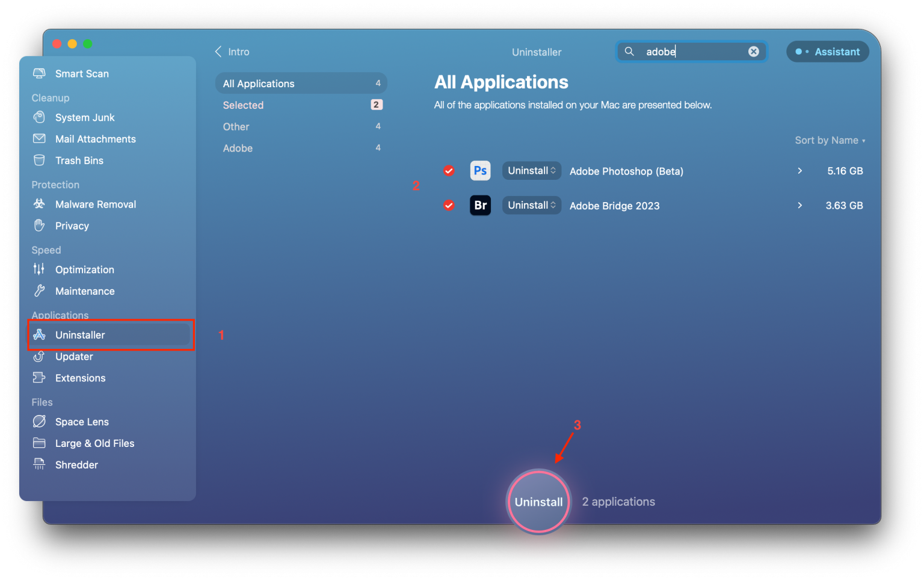Image resolution: width=924 pixels, height=581 pixels.
Task: Select the Malware Removal biohazard icon
Action: (x=39, y=204)
